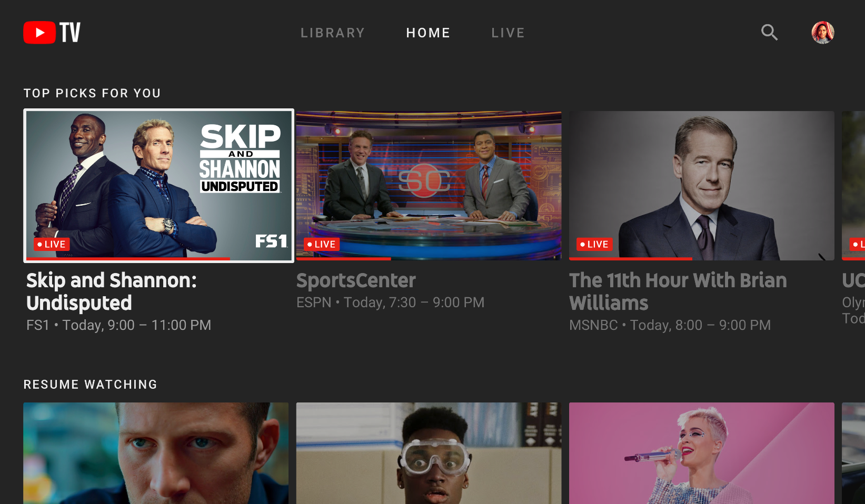Resume the video with man in safety goggles

point(429,453)
